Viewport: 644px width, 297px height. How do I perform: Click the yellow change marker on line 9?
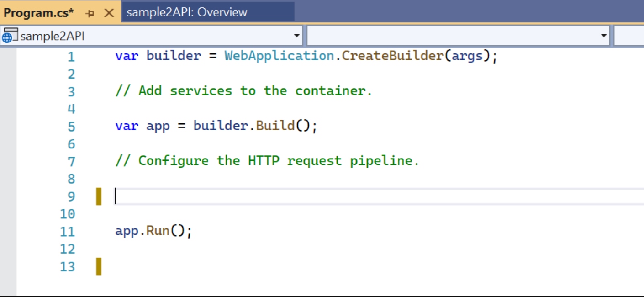(x=99, y=196)
